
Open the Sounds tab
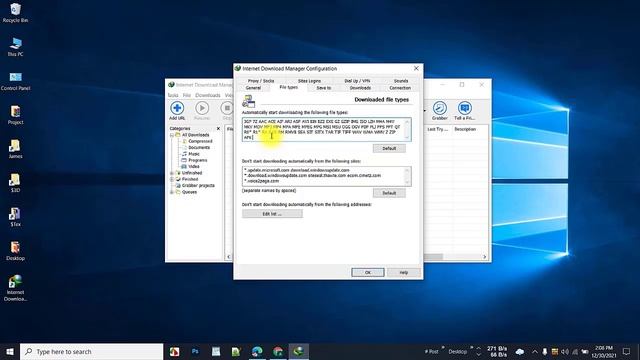point(401,81)
